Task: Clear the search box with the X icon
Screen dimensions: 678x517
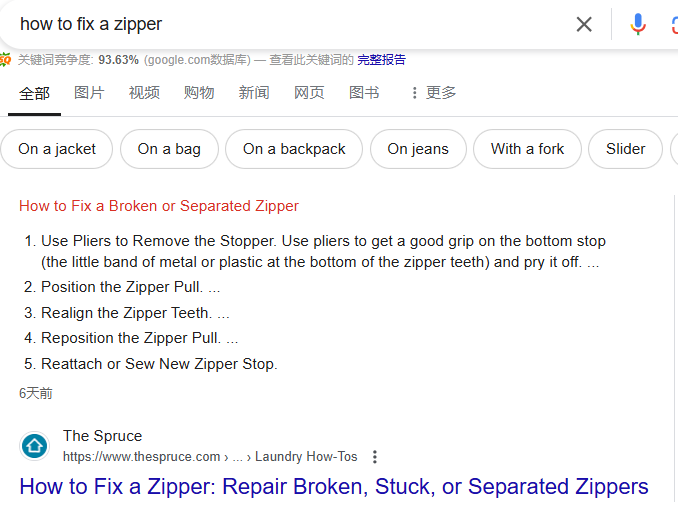Action: 584,24
